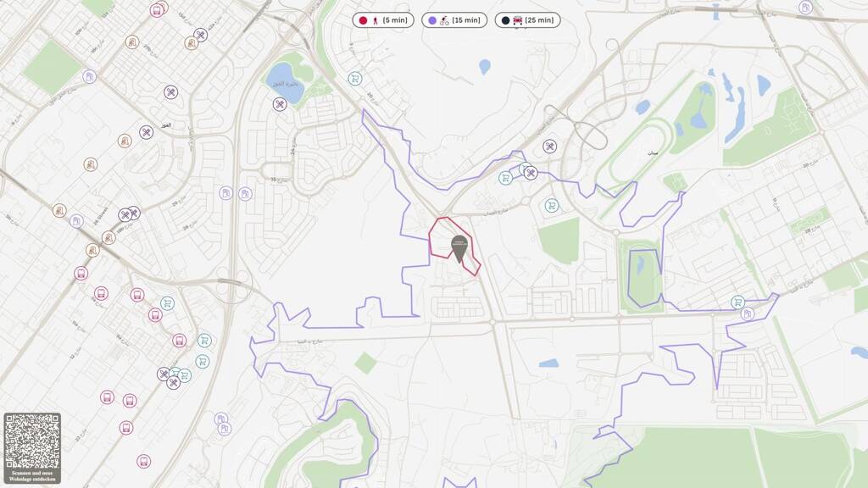The width and height of the screenshot is (868, 488).
Task: Click the southernmost bus stop marker
Action: click(143, 461)
